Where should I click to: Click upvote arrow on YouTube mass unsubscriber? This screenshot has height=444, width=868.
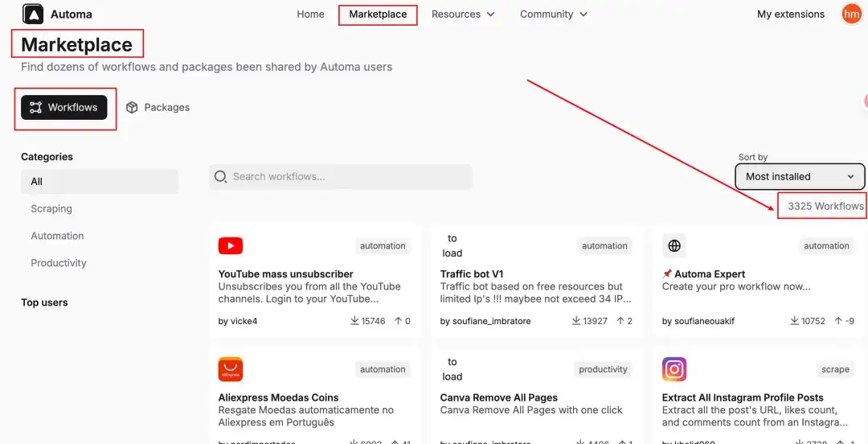398,321
